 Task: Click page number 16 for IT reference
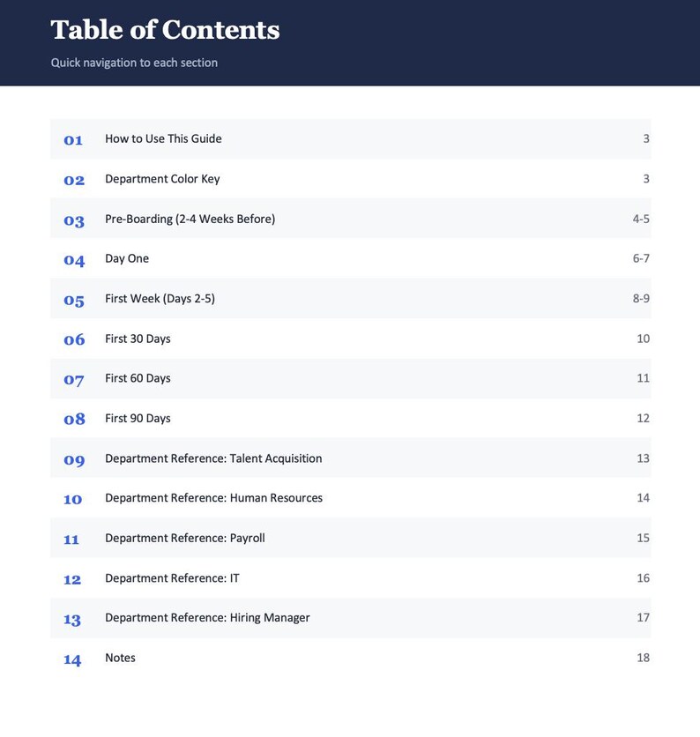click(x=643, y=577)
